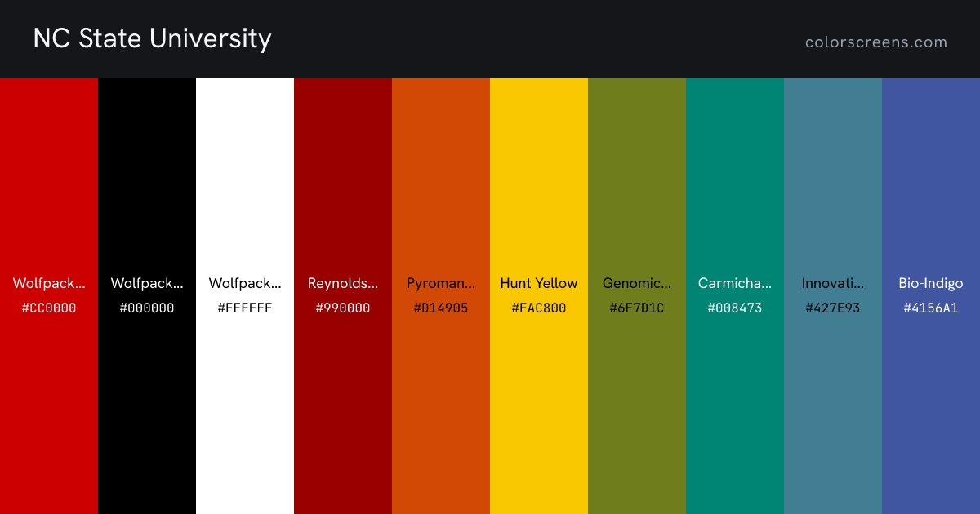Click the #FAC800 hex code
This screenshot has height=514, width=980.
point(539,308)
